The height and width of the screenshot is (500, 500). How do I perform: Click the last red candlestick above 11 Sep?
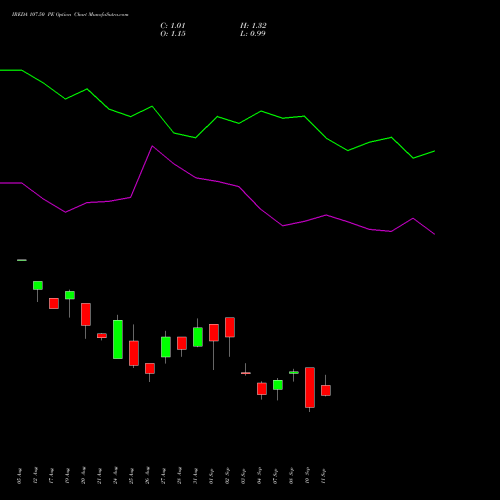coord(326,390)
